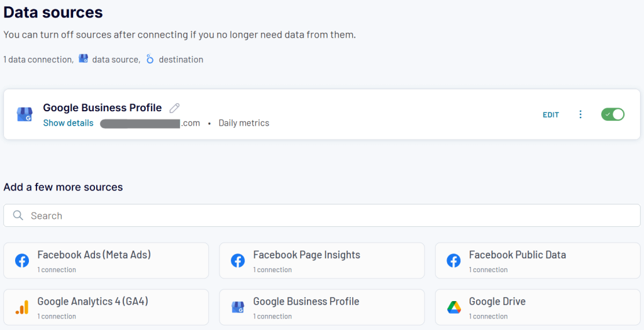Click the Google Drive triangle icon
The height and width of the screenshot is (330, 644).
point(454,307)
